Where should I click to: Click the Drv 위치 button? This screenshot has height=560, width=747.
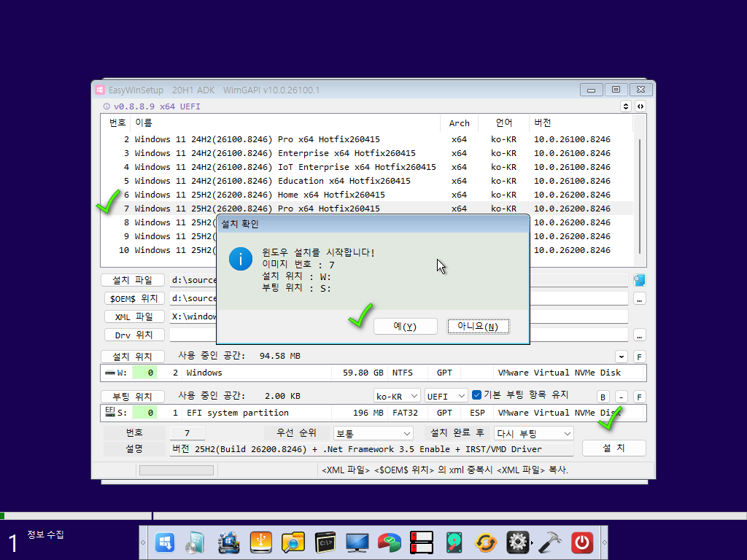point(134,335)
